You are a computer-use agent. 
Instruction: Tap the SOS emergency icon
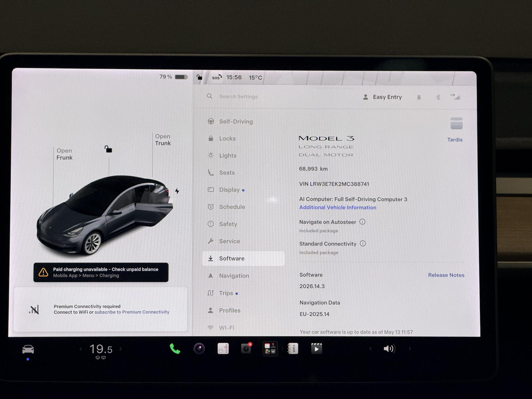(217, 77)
